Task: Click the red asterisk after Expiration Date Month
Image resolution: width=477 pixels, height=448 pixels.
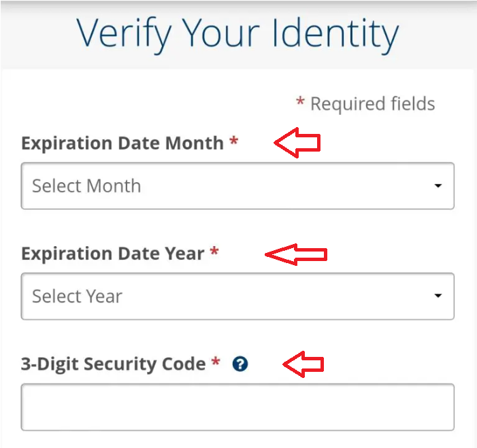Action: coord(234,142)
